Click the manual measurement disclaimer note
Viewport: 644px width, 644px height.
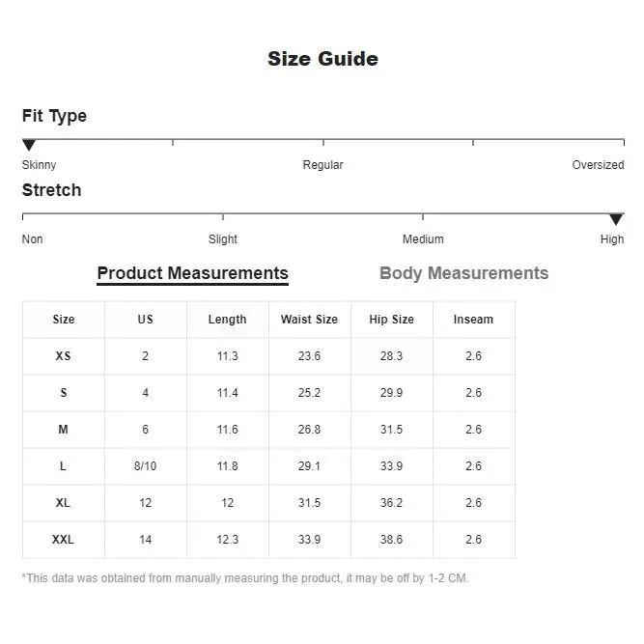[x=245, y=578]
